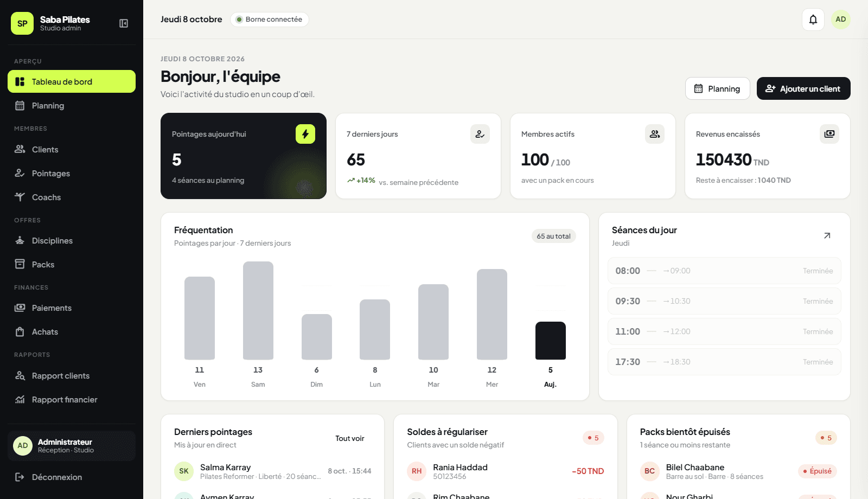
Task: Click Bilel Chaabane's BC avatar
Action: pos(650,471)
